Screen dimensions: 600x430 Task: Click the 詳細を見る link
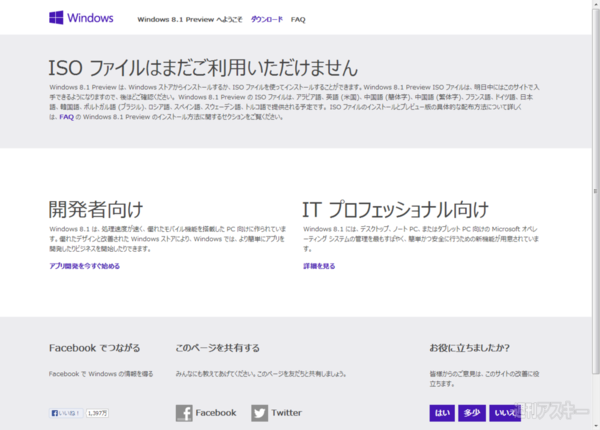[319, 266]
